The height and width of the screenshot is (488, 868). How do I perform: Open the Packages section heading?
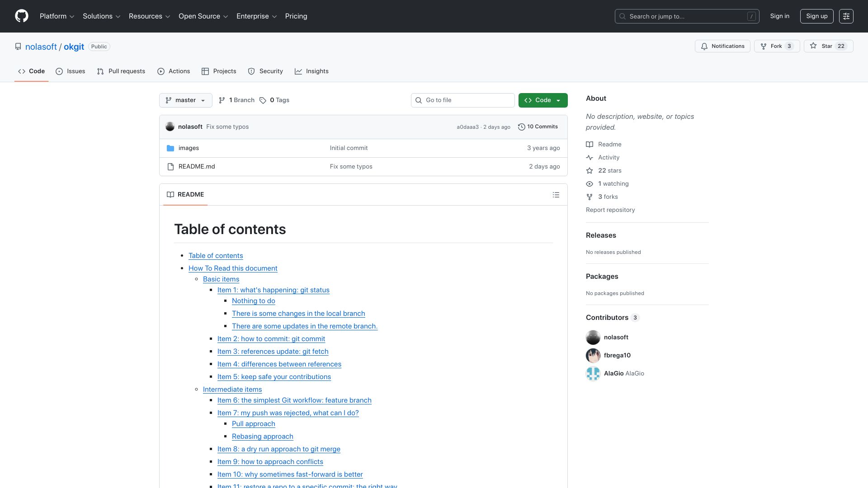[x=602, y=277]
